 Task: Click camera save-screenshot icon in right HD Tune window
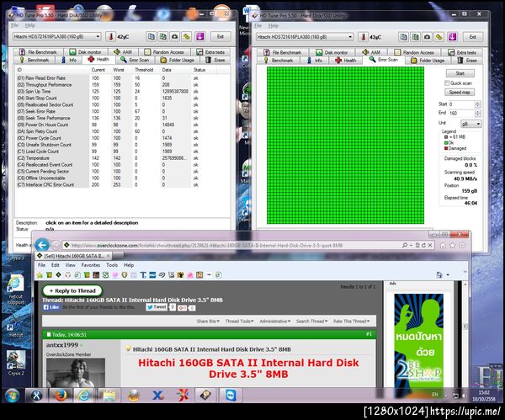pos(428,37)
